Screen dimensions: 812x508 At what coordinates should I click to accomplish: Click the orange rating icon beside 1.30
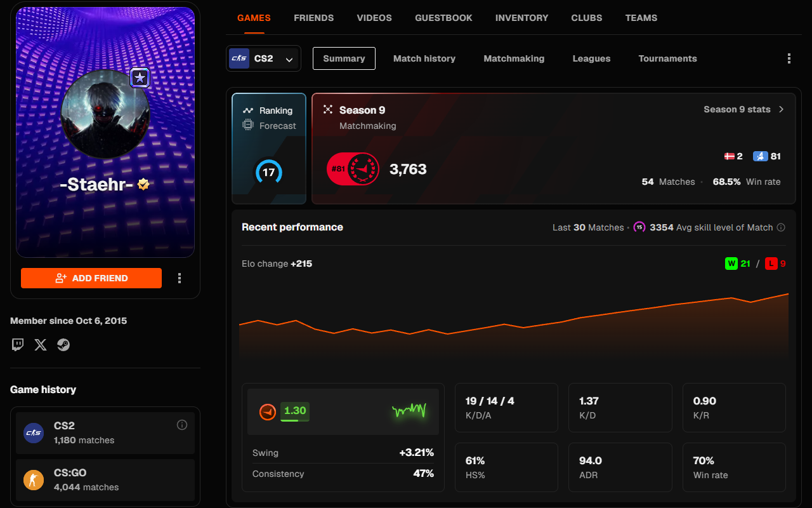pos(268,411)
